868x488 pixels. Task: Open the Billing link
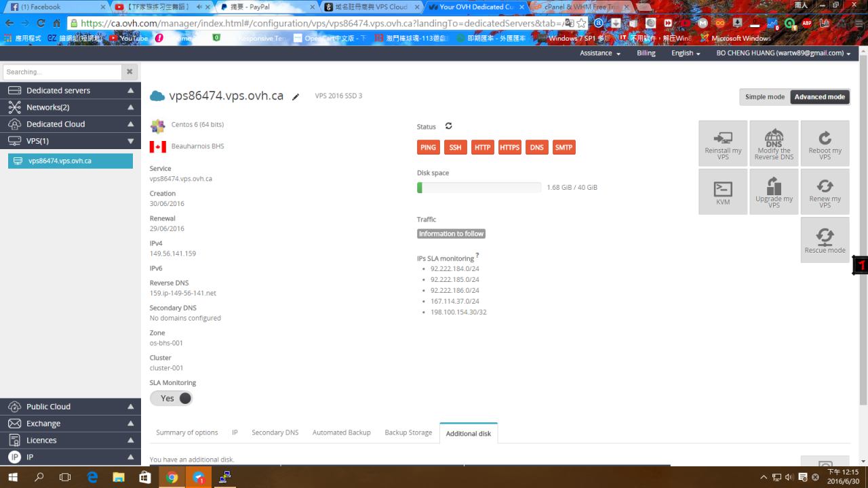646,53
